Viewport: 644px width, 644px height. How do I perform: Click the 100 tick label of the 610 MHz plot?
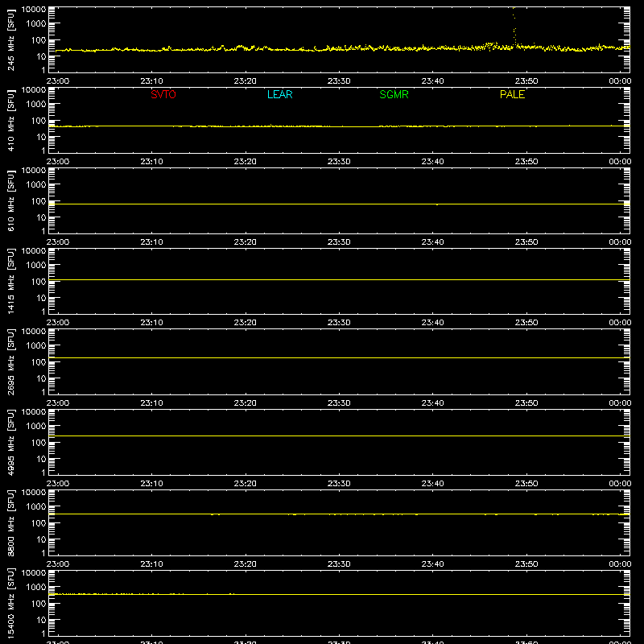pos(39,201)
